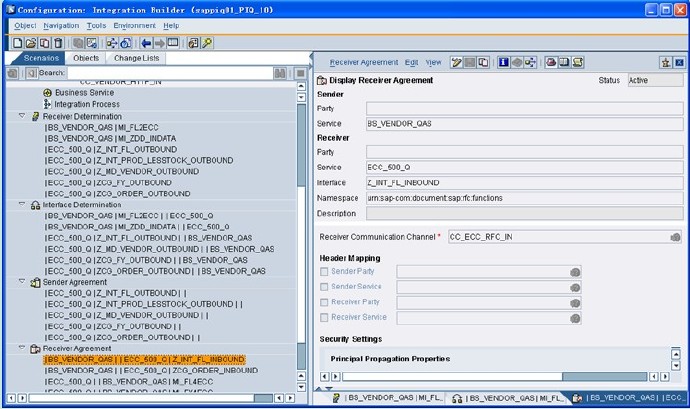Click the scroll/notes icon in Receiver Agreement toolbar
The height and width of the screenshot is (409, 690).
[x=578, y=63]
